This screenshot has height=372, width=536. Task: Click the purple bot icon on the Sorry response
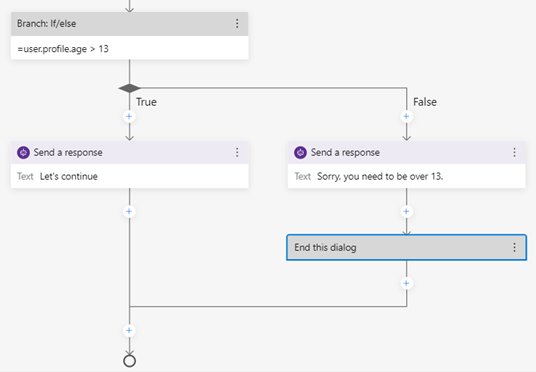click(x=300, y=152)
